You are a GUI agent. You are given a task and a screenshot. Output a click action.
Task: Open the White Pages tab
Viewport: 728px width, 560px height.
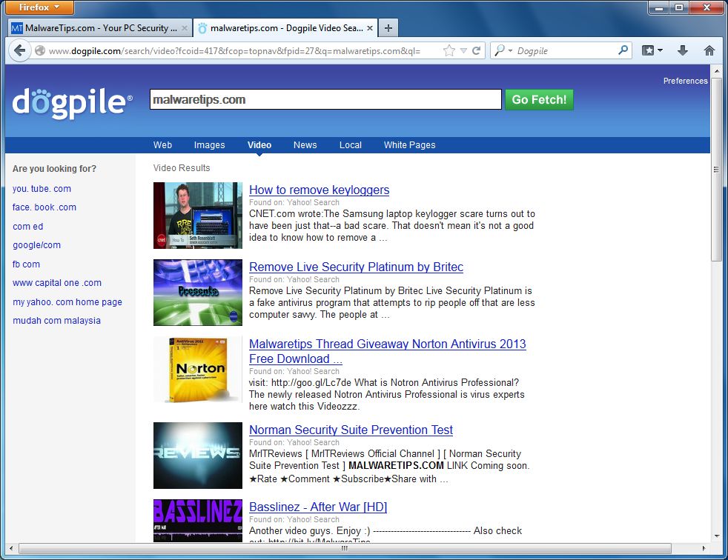point(409,145)
